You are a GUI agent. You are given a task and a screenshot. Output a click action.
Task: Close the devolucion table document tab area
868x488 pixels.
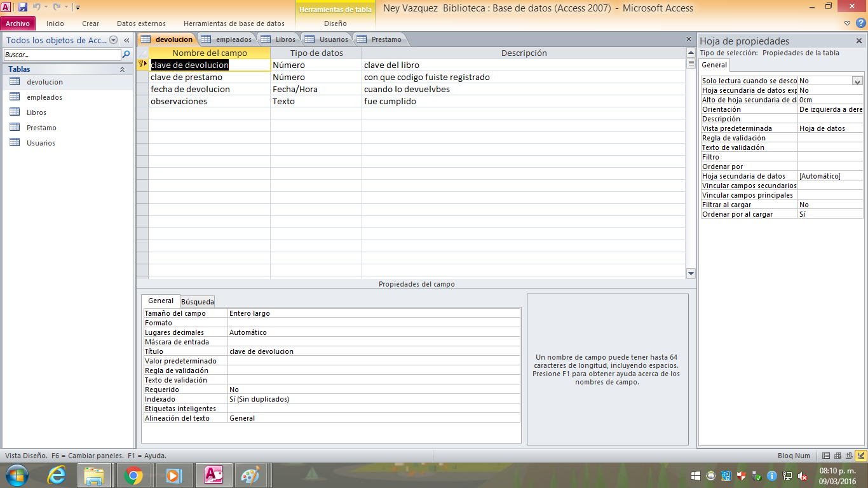[689, 39]
